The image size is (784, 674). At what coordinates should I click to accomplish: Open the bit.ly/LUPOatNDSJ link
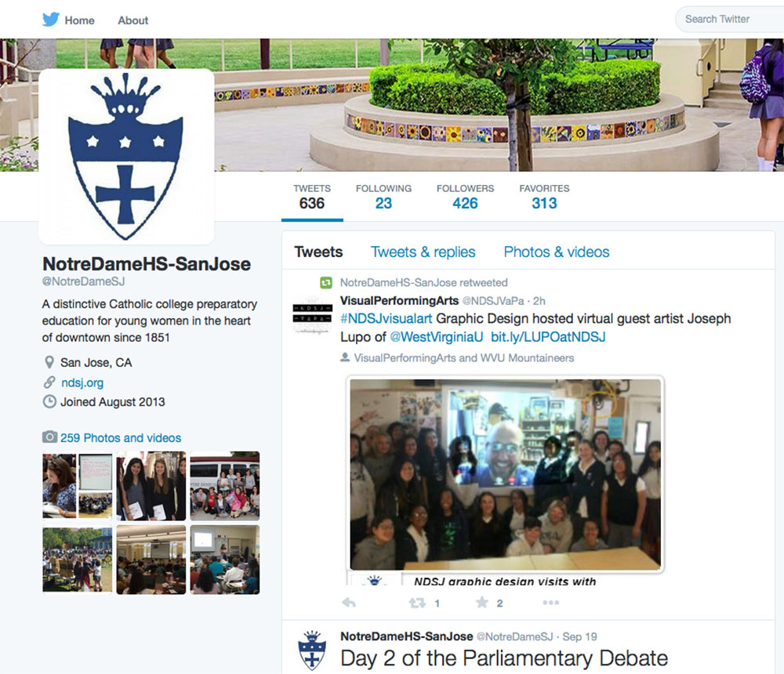click(548, 336)
